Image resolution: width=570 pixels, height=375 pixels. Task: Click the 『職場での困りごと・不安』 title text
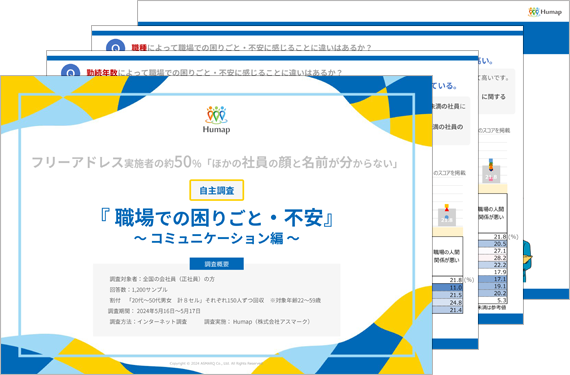(x=217, y=218)
